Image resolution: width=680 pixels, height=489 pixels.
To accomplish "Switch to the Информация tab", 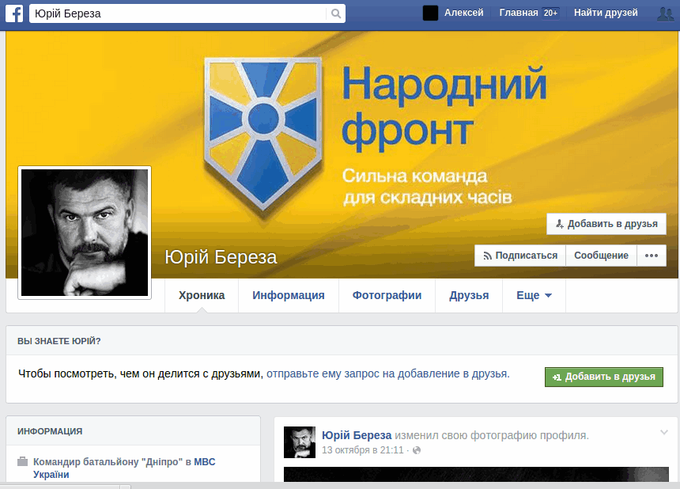I will 288,296.
